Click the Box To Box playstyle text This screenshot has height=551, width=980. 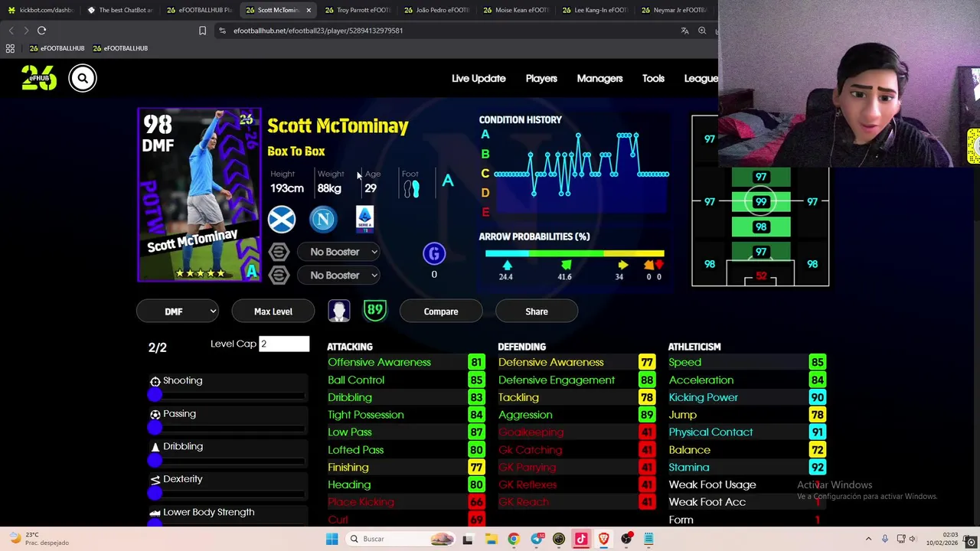[296, 152]
